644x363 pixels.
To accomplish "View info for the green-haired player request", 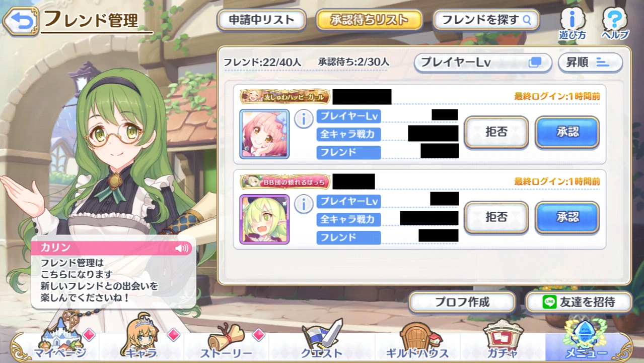I will point(303,204).
